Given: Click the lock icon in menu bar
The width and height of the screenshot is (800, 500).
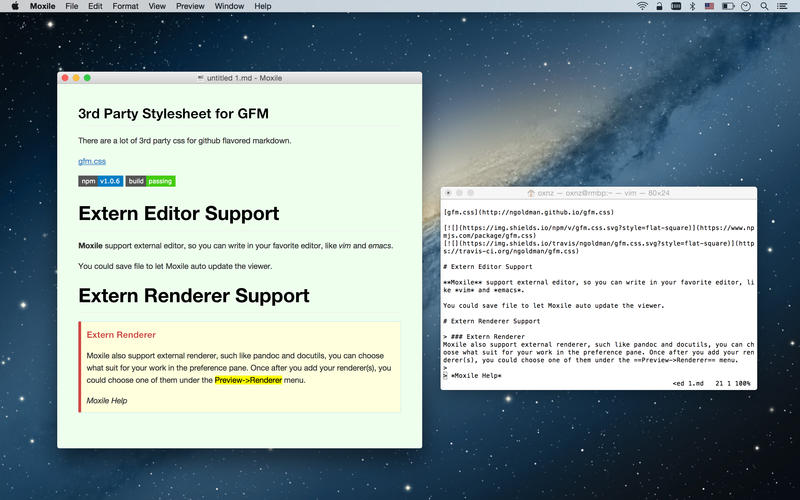Looking at the screenshot, I should [x=659, y=6].
